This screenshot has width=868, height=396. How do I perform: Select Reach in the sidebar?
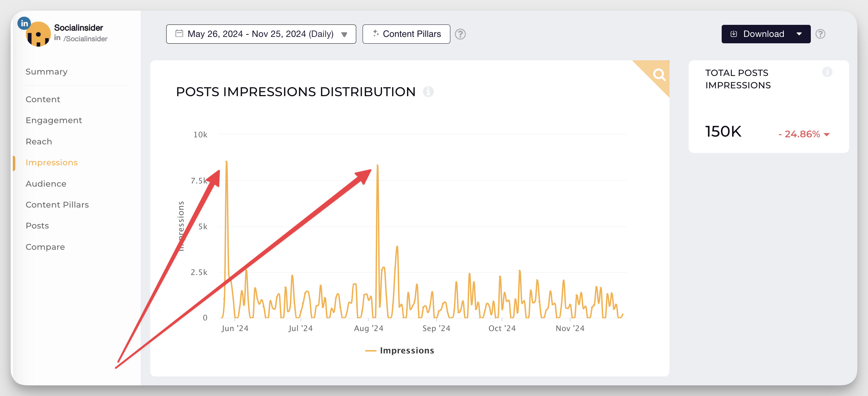pyautogui.click(x=39, y=142)
